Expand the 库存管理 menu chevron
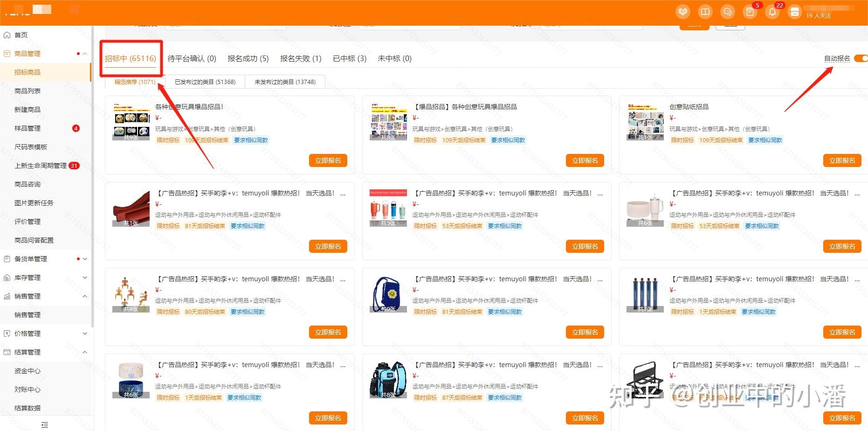868x431 pixels. click(85, 278)
